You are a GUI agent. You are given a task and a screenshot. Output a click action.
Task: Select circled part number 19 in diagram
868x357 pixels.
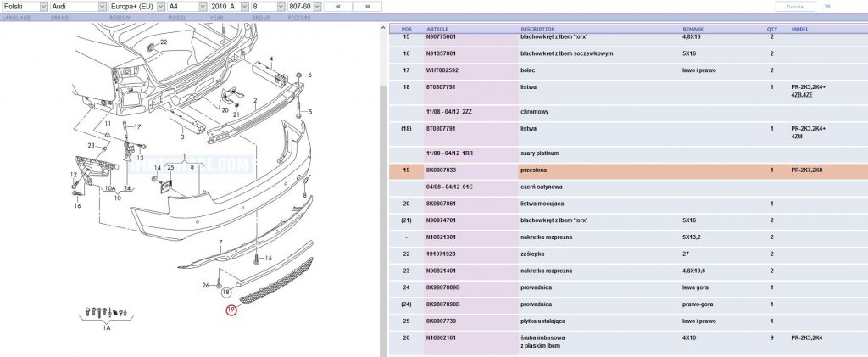231,310
